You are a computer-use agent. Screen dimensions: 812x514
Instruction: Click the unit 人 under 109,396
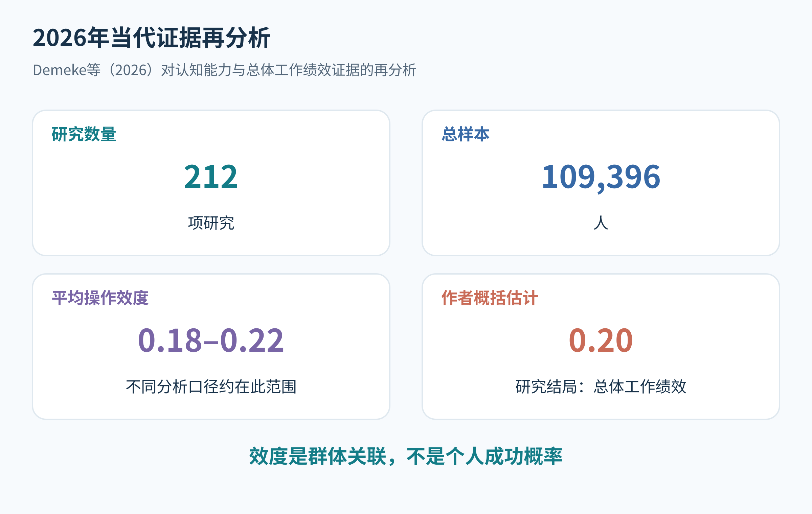[601, 223]
